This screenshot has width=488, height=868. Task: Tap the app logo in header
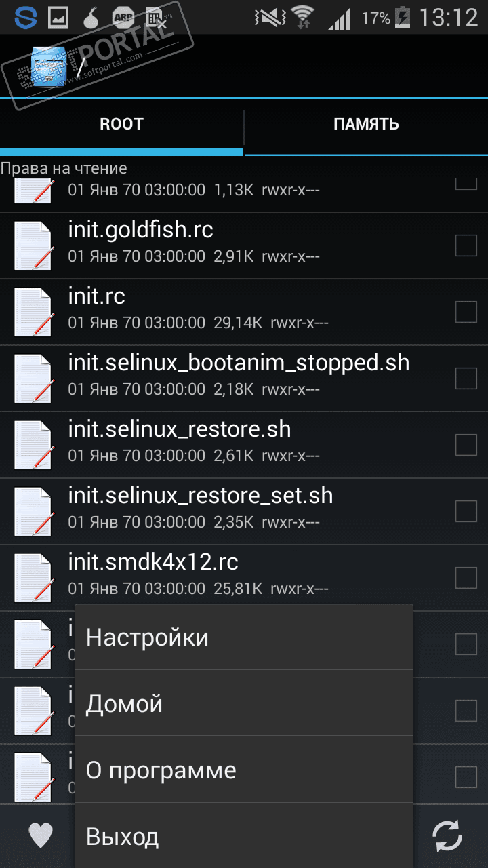(49, 66)
